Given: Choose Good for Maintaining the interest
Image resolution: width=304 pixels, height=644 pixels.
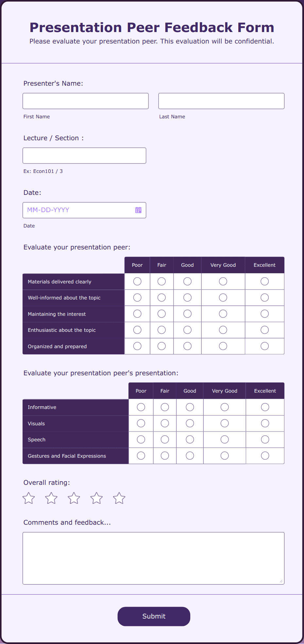Looking at the screenshot, I should point(187,314).
